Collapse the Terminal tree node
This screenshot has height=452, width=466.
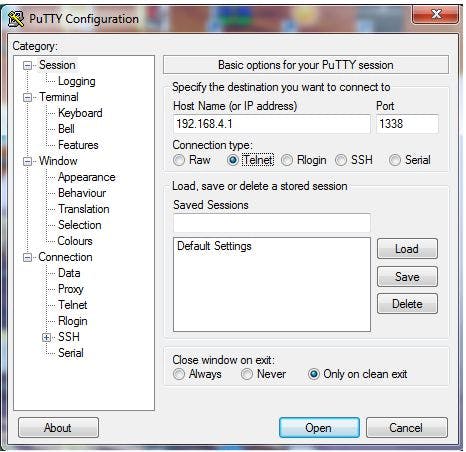pos(28,97)
